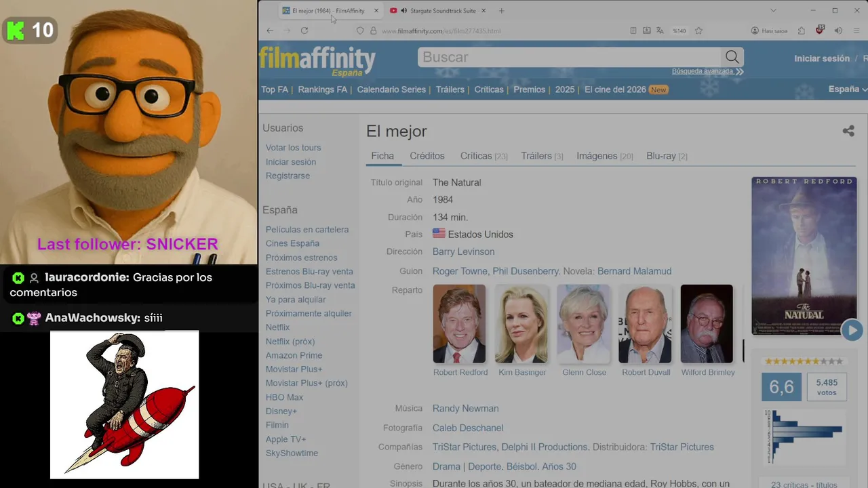Click the star rating bar above 6,6
868x488 pixels.
pyautogui.click(x=804, y=361)
